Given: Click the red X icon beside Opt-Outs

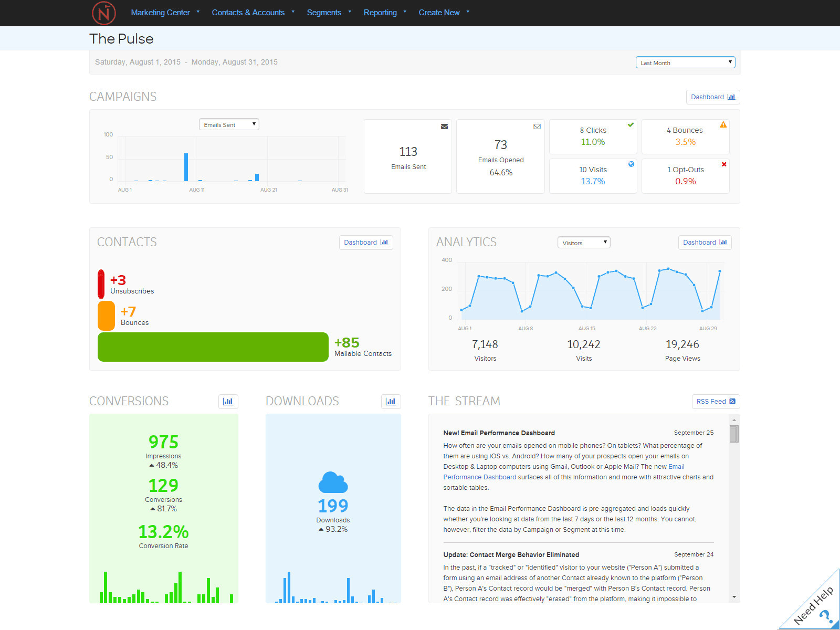Looking at the screenshot, I should pos(724,164).
